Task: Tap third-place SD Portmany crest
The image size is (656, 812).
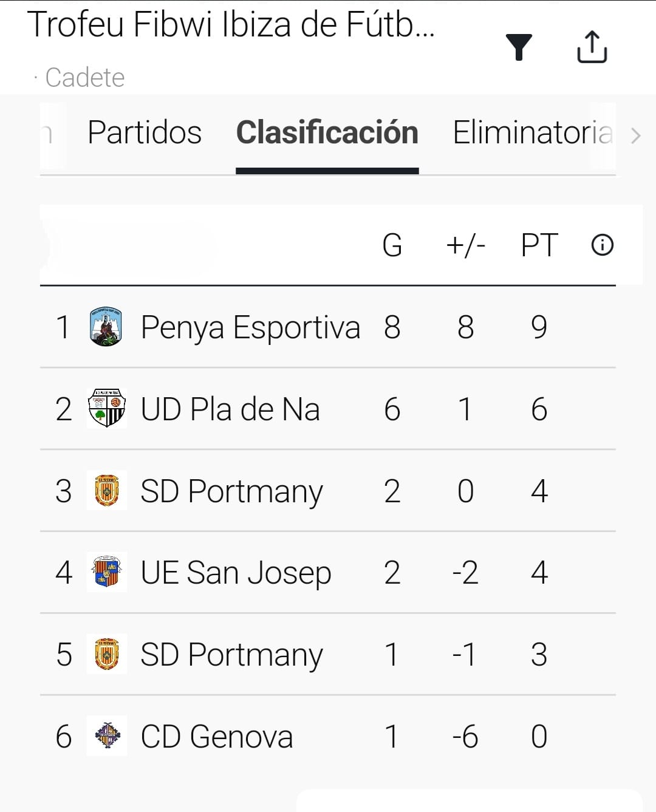Action: coord(107,490)
